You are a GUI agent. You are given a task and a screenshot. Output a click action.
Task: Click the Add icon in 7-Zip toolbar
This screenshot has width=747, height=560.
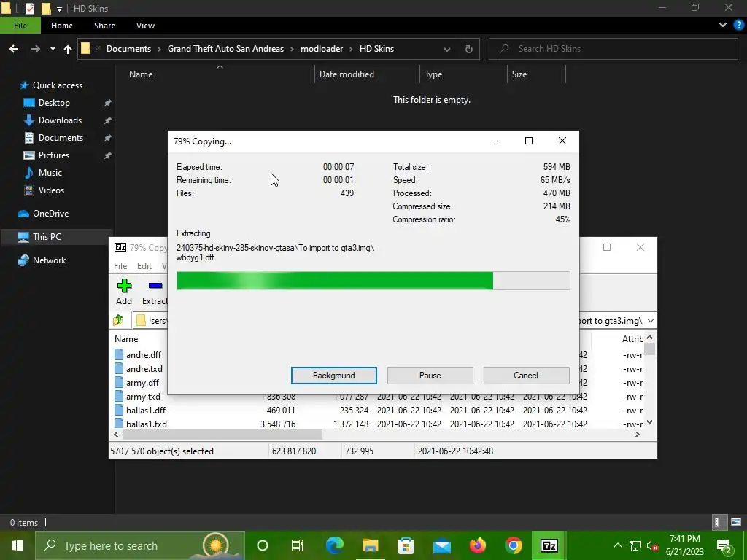click(x=124, y=286)
